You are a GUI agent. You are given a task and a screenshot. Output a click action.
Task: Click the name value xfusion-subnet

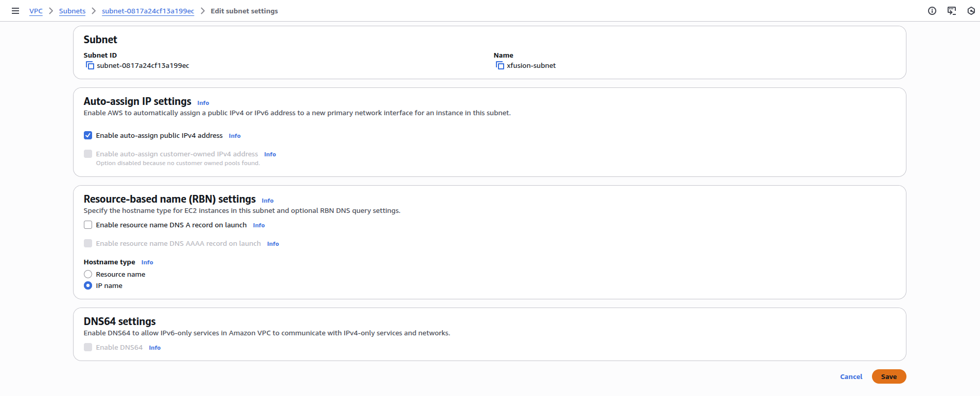point(531,65)
